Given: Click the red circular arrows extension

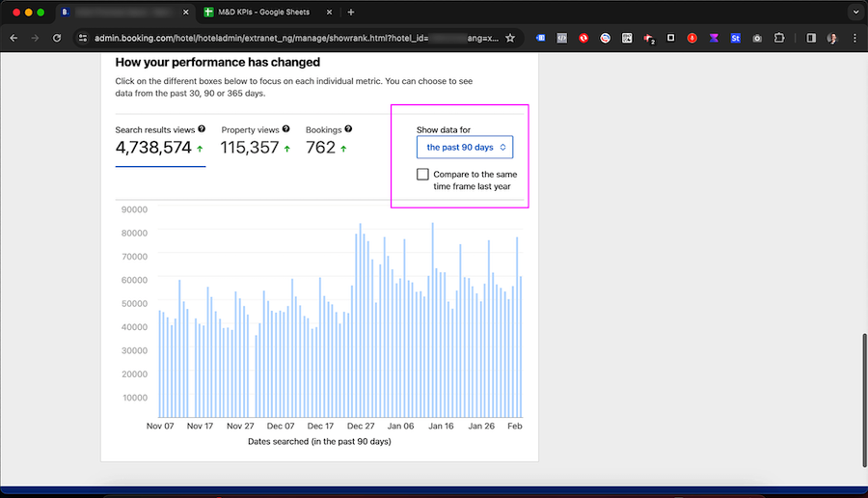Looking at the screenshot, I should click(583, 39).
